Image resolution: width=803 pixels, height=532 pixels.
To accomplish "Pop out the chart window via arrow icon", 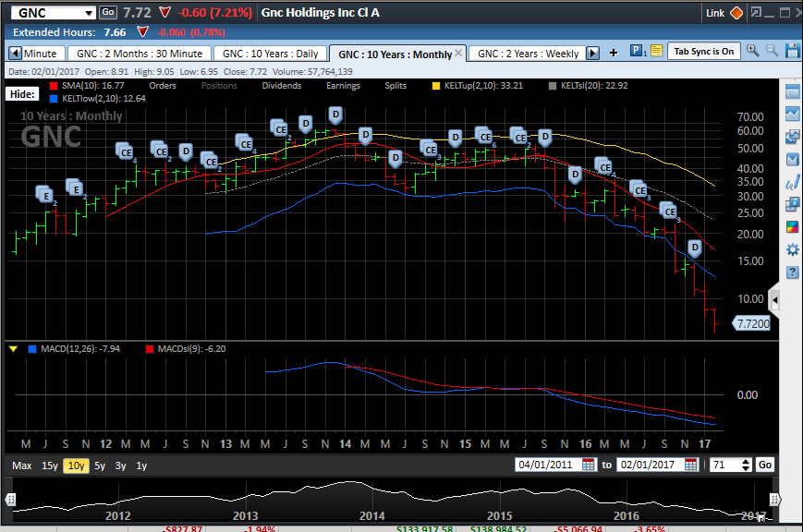I will (x=756, y=12).
